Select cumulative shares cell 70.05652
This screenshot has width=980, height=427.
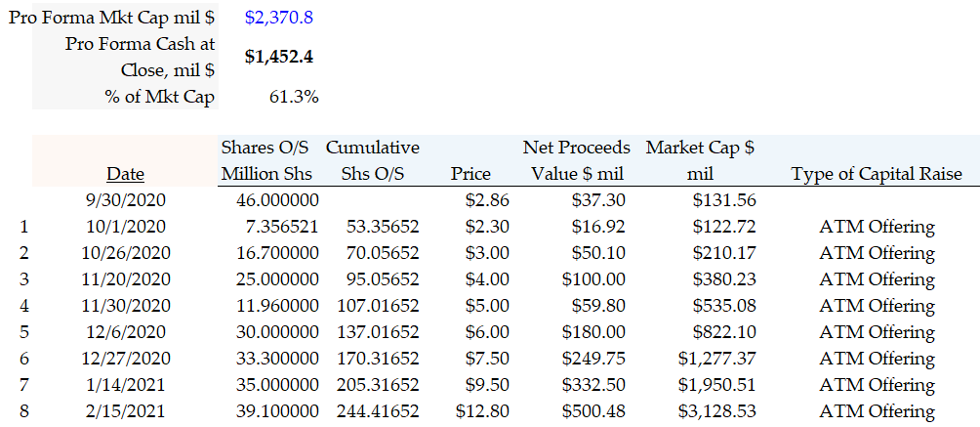[x=383, y=253]
